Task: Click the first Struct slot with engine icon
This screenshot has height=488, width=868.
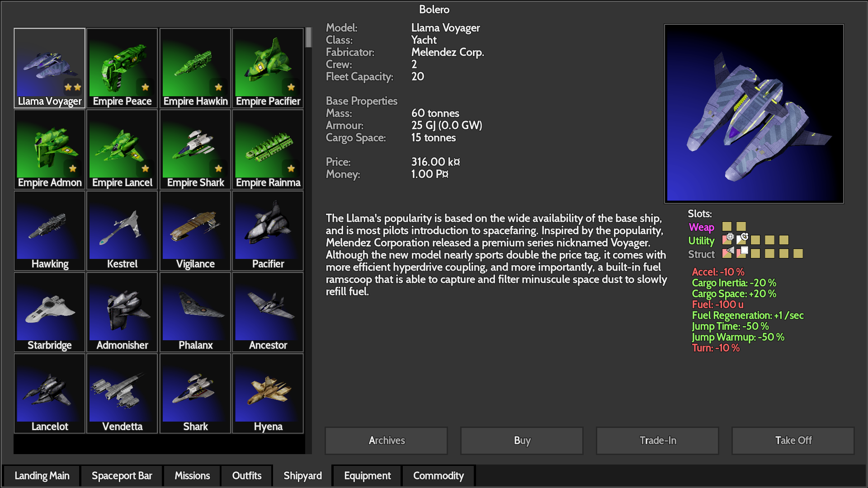Action: 727,253
